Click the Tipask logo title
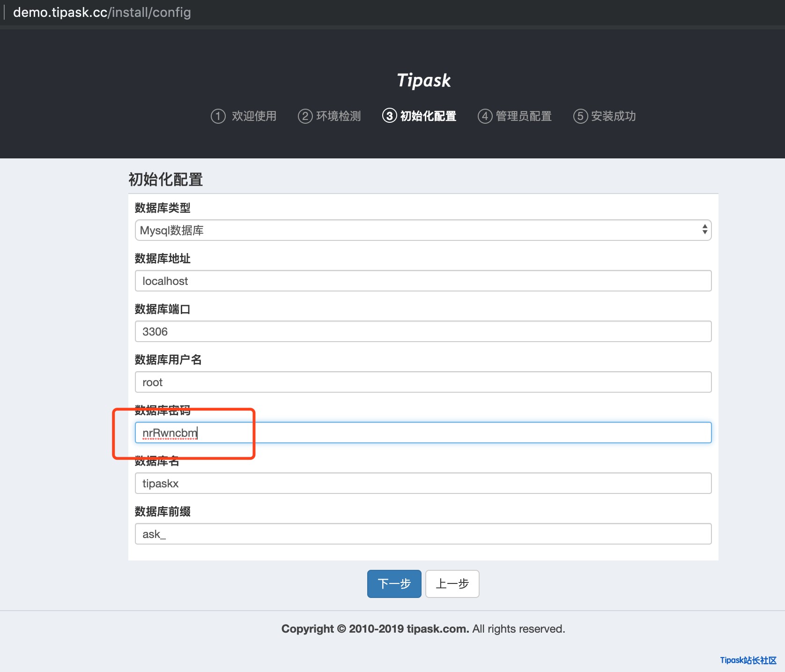The width and height of the screenshot is (785, 672). click(424, 81)
